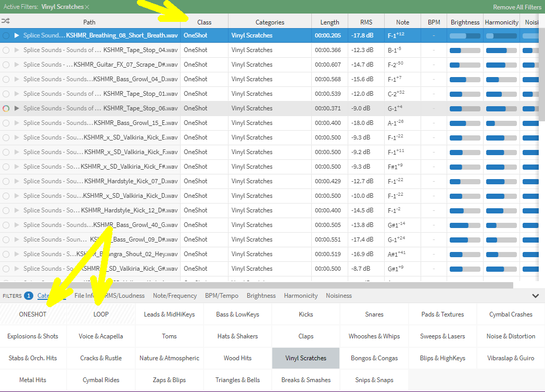Play KSHMR_Hardstyle_Kick_07_D.wav preview

coord(16,181)
